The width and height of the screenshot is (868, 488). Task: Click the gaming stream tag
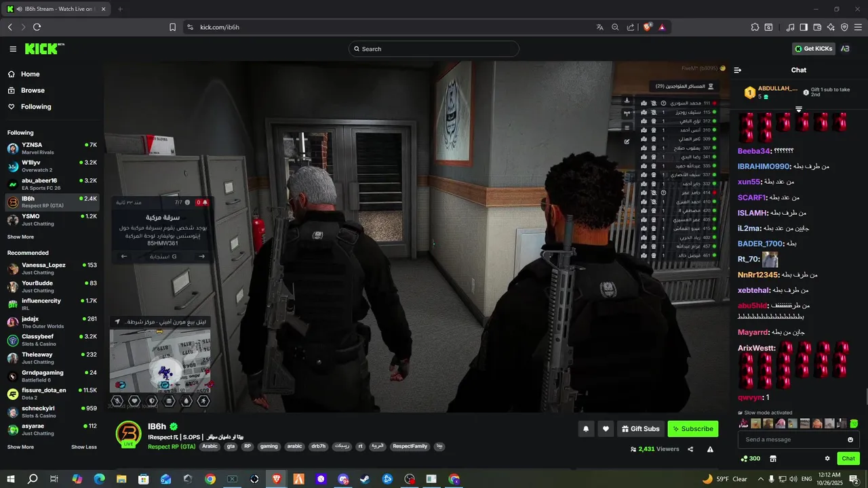tap(269, 447)
